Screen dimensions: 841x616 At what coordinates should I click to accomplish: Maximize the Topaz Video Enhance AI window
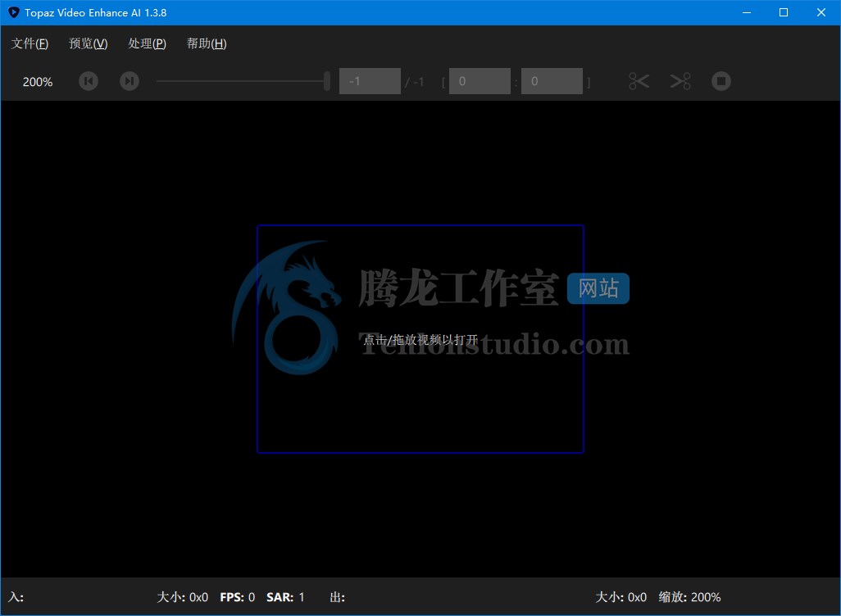click(784, 12)
